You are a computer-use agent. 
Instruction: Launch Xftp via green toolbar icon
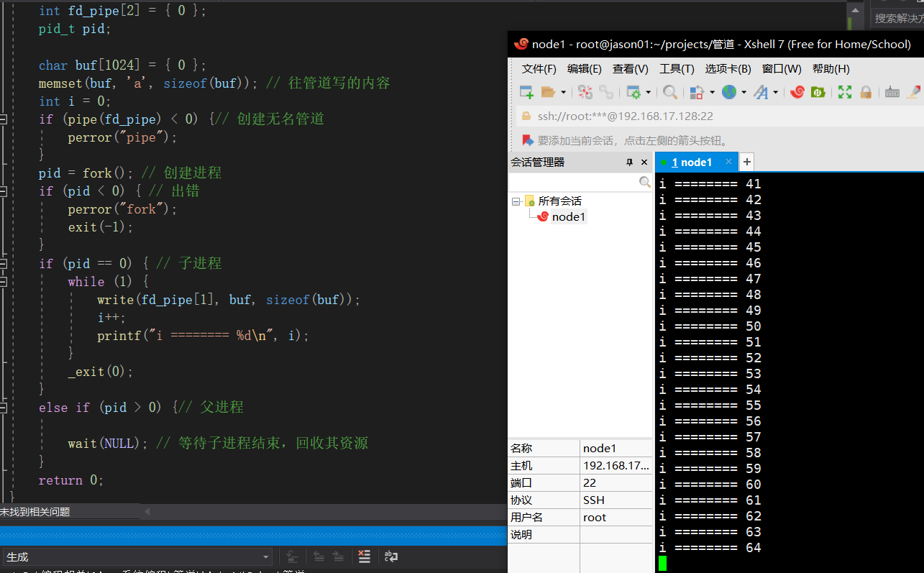[818, 92]
